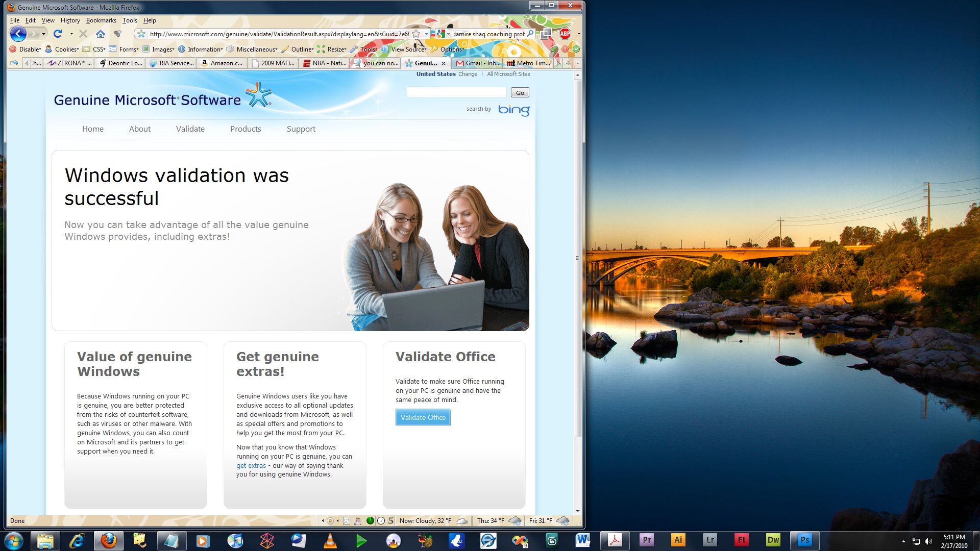Launch Adobe Illustrator from the taskbar
Screen dimensions: 980x551
coord(678,540)
